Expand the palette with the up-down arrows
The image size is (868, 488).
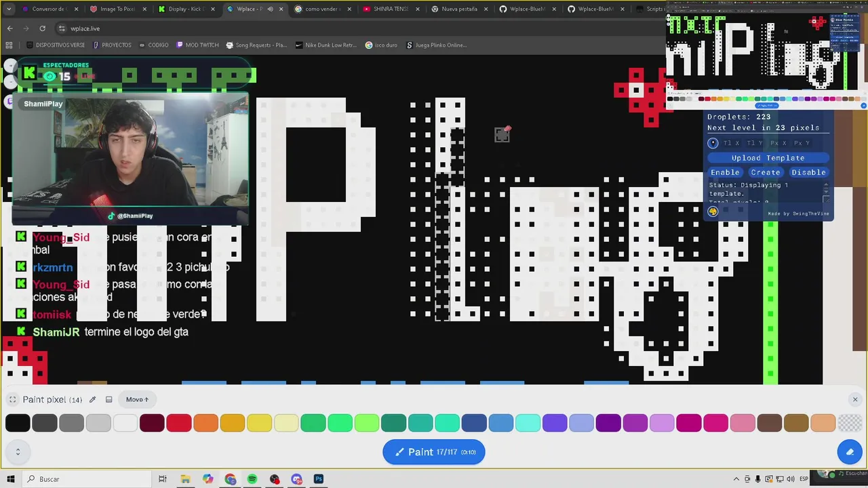click(x=18, y=451)
